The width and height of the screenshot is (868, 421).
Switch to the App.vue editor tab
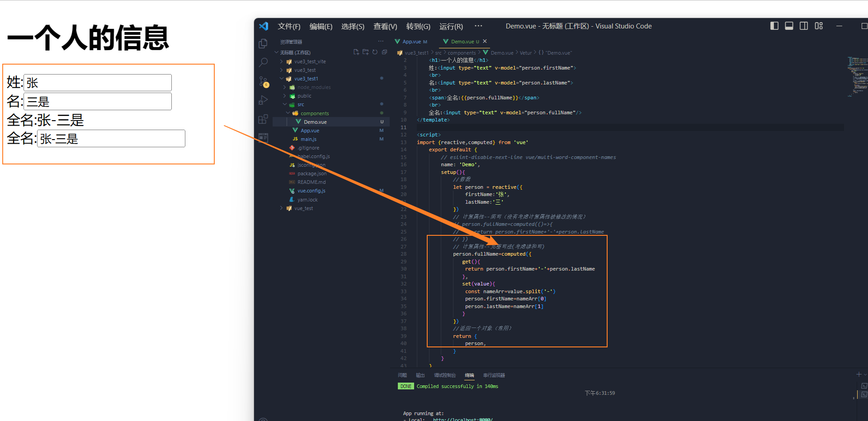(410, 42)
